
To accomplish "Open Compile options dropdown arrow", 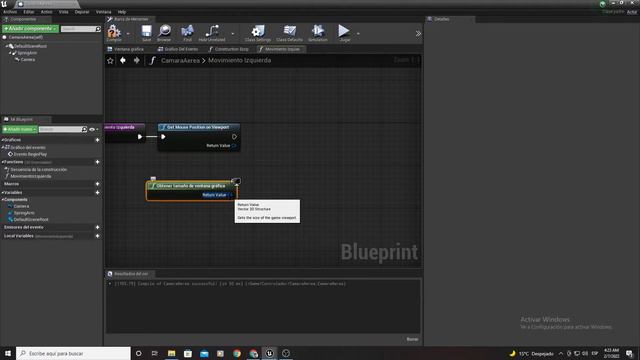I will 128,33.
